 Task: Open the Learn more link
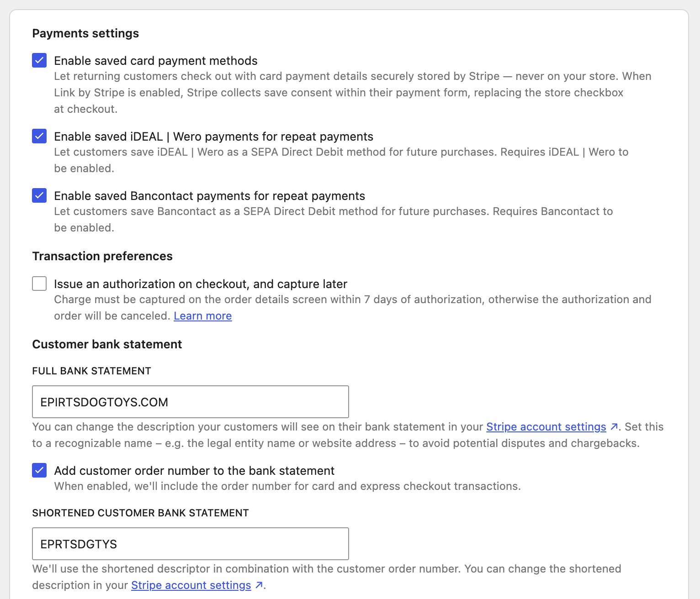click(203, 316)
